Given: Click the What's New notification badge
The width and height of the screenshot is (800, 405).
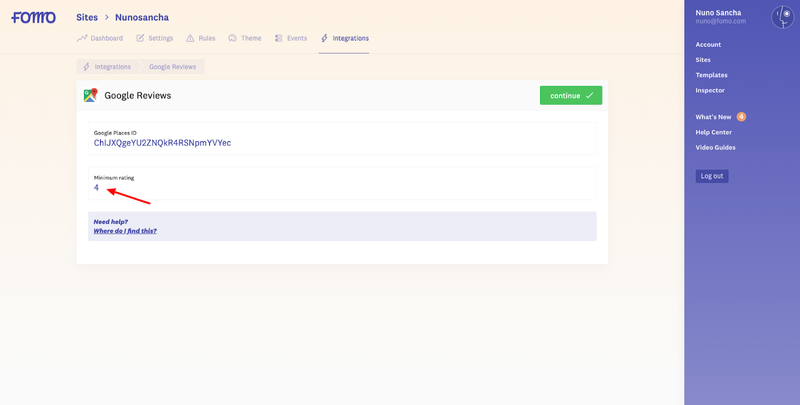Looking at the screenshot, I should coord(741,117).
